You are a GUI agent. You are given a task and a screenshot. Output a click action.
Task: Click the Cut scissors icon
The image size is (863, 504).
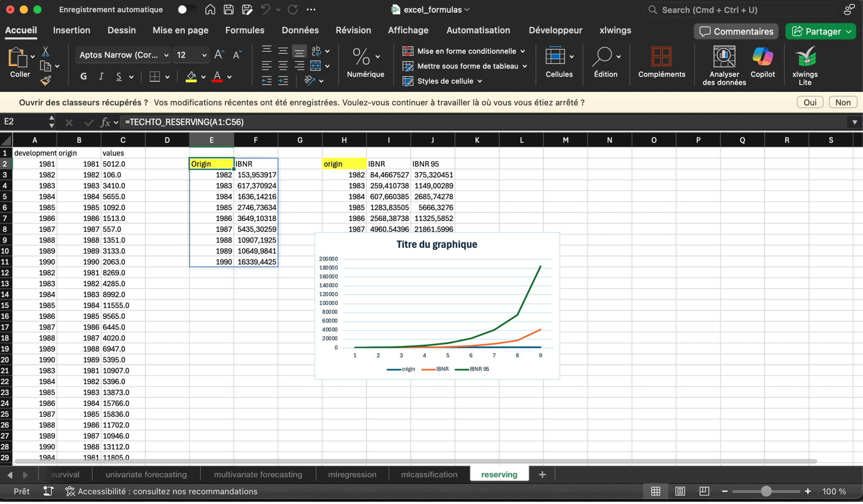pyautogui.click(x=45, y=51)
